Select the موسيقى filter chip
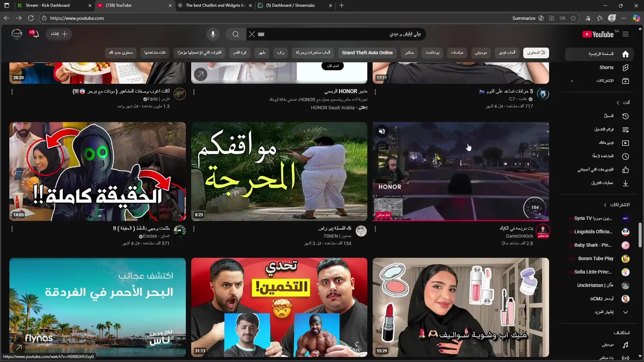The height and width of the screenshot is (362, 644). pos(481,52)
